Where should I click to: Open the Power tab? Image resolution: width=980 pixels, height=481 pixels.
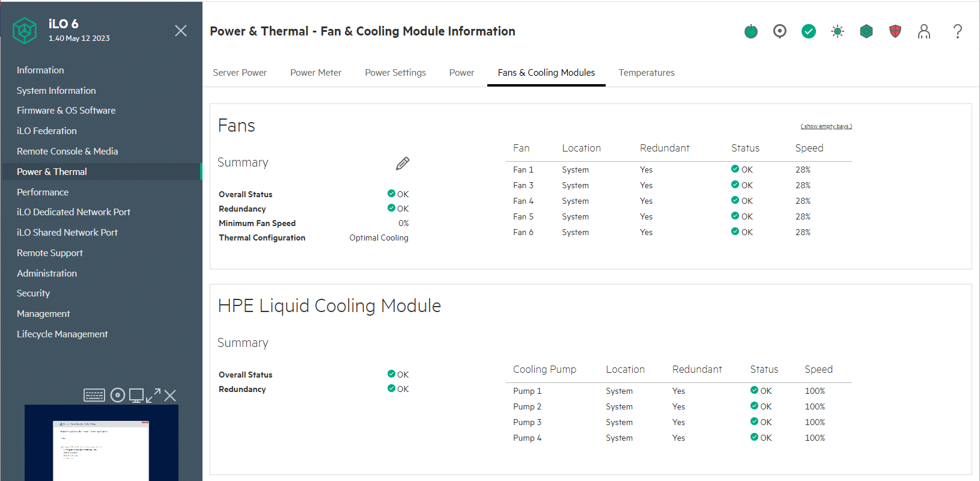coord(461,73)
